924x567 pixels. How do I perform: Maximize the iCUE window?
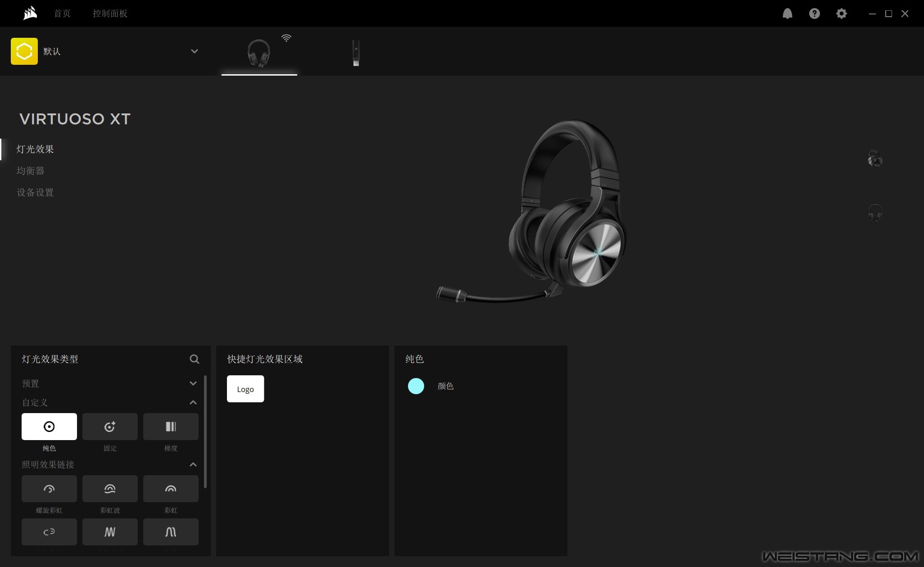click(x=888, y=13)
